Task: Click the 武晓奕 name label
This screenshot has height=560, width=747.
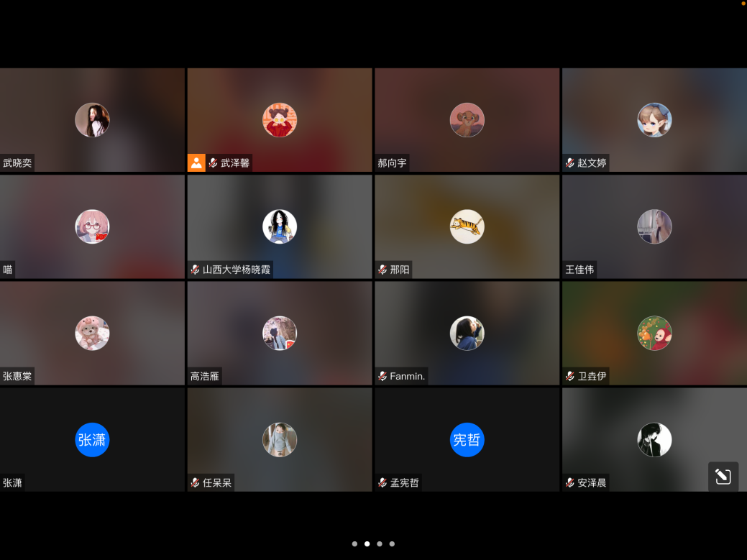Action: coord(17,163)
